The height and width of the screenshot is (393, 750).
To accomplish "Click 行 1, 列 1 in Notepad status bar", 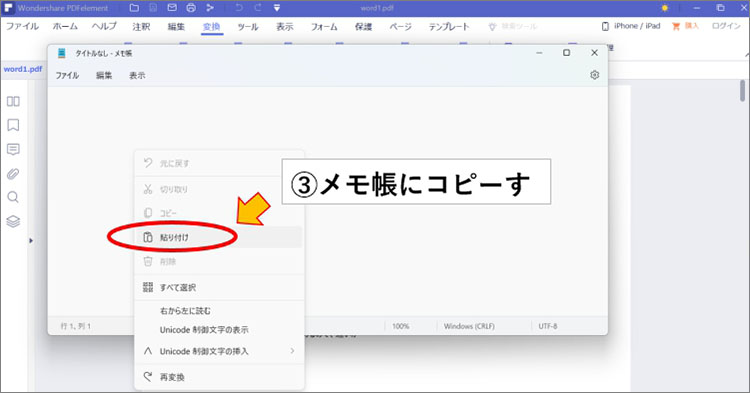I will 76,326.
